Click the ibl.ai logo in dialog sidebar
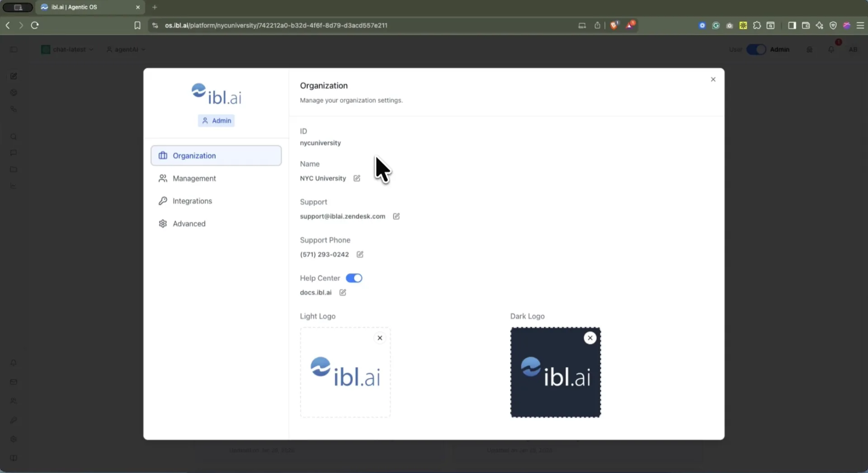The image size is (868, 473). 216,94
